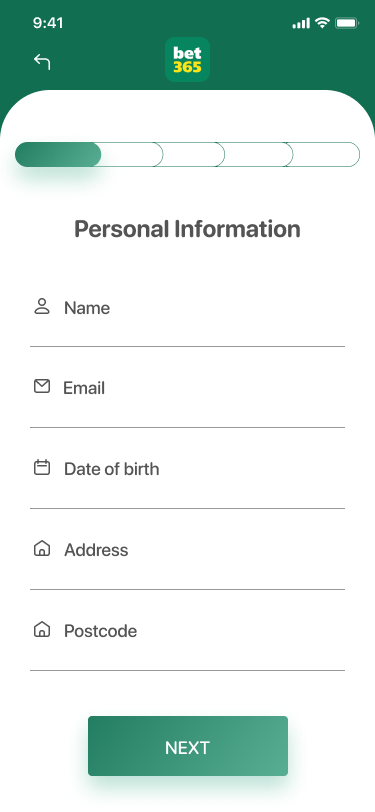Tap the NEXT button
Image resolution: width=375 pixels, height=812 pixels.
coord(188,746)
